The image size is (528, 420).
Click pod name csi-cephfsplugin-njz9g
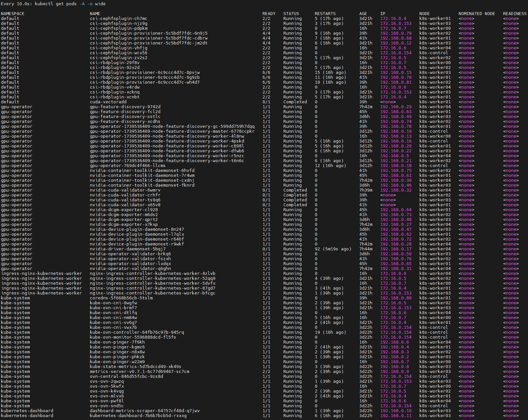(x=118, y=24)
